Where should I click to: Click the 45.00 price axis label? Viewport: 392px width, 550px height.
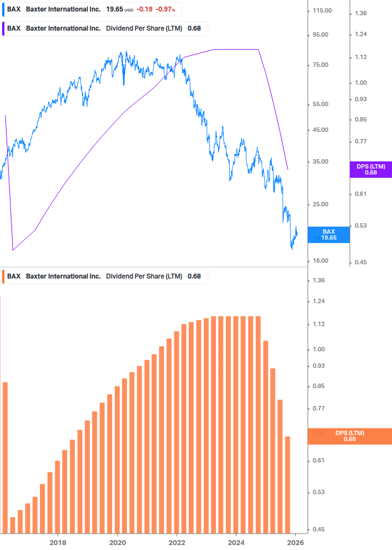(320, 130)
